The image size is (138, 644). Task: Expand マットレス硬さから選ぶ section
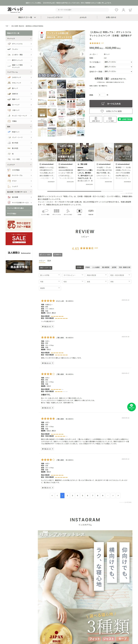pyautogui.click(x=19, y=208)
